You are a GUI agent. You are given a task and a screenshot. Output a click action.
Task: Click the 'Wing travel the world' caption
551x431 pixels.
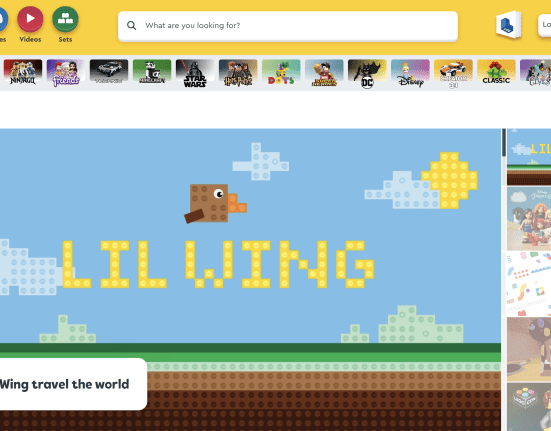[x=65, y=384]
